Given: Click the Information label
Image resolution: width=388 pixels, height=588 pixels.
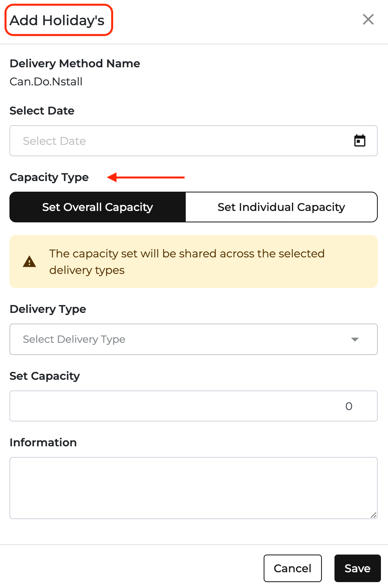Looking at the screenshot, I should pos(43,442).
